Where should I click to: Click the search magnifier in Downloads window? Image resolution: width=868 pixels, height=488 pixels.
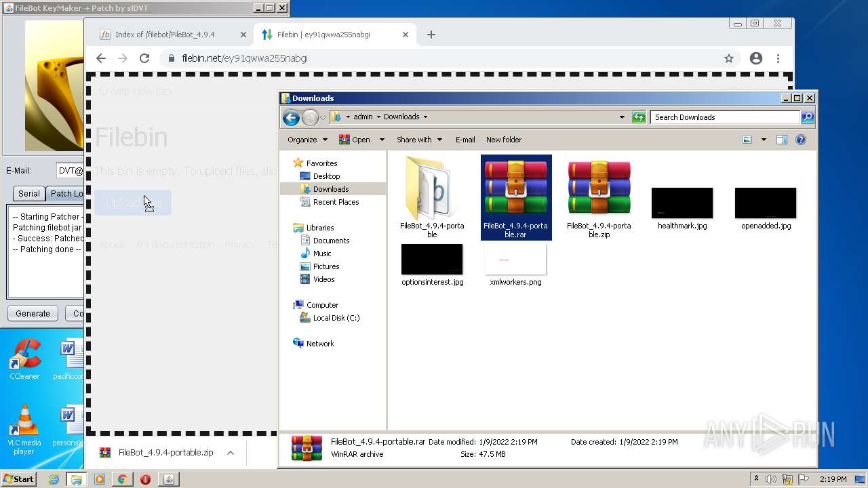point(807,117)
